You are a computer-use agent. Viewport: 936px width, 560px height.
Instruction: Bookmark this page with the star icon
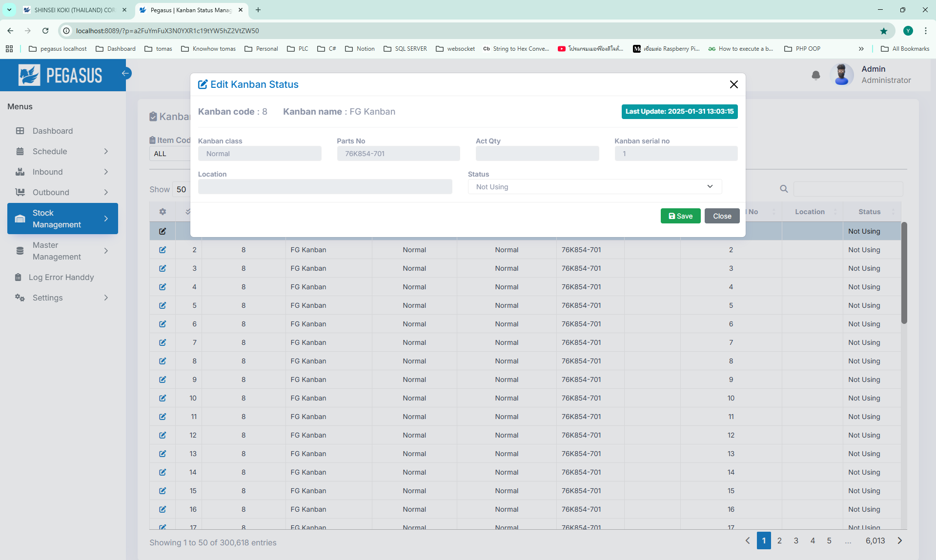point(883,31)
